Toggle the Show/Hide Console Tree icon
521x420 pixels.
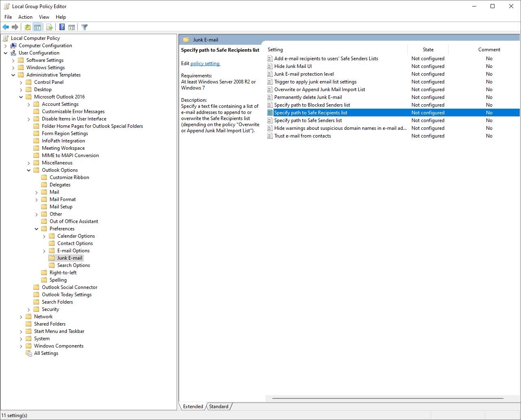pyautogui.click(x=37, y=27)
